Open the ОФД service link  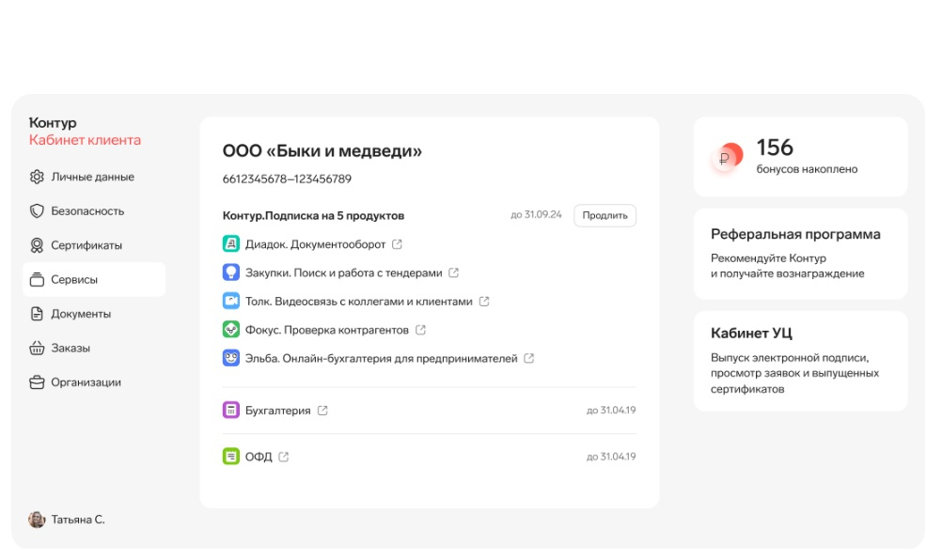click(x=259, y=457)
